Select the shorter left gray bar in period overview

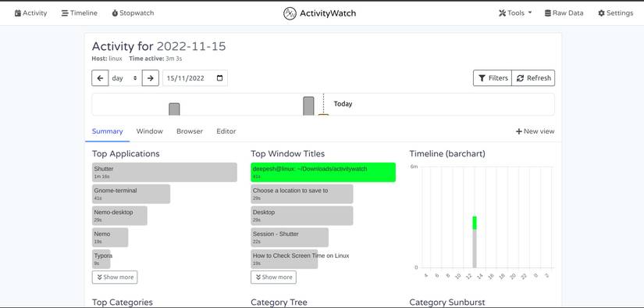174,109
